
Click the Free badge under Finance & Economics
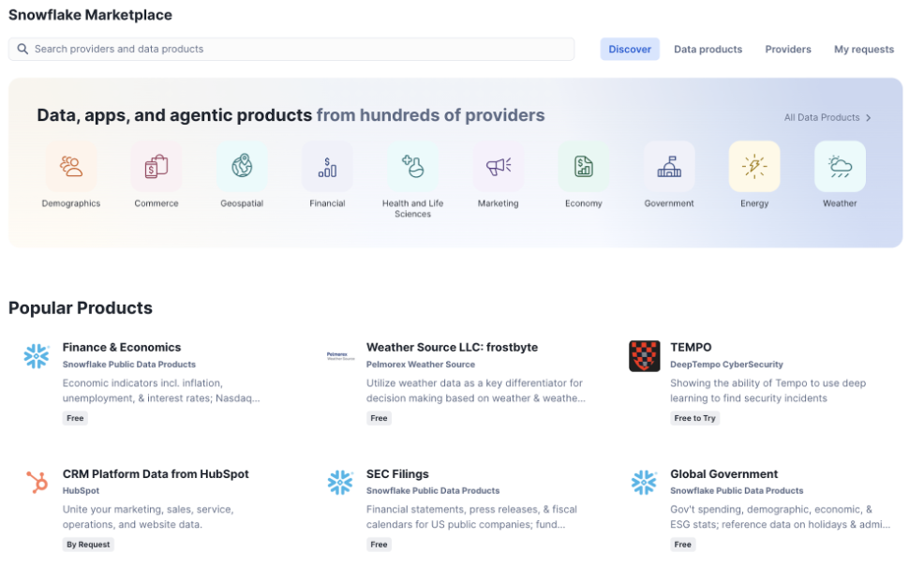point(75,418)
